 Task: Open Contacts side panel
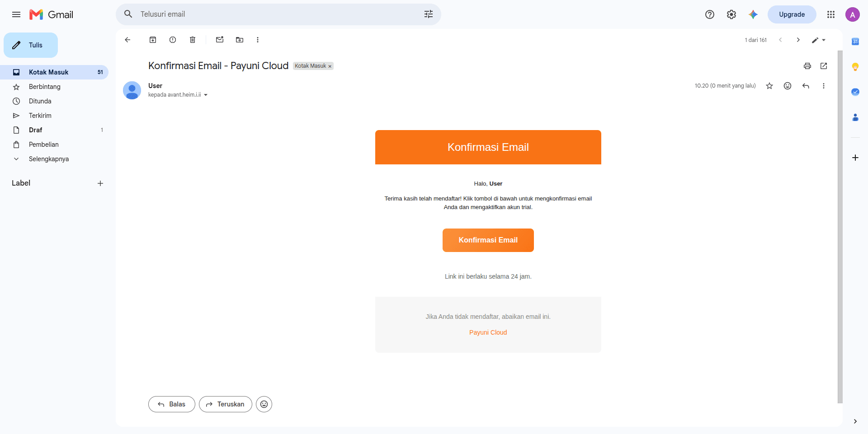(x=855, y=117)
